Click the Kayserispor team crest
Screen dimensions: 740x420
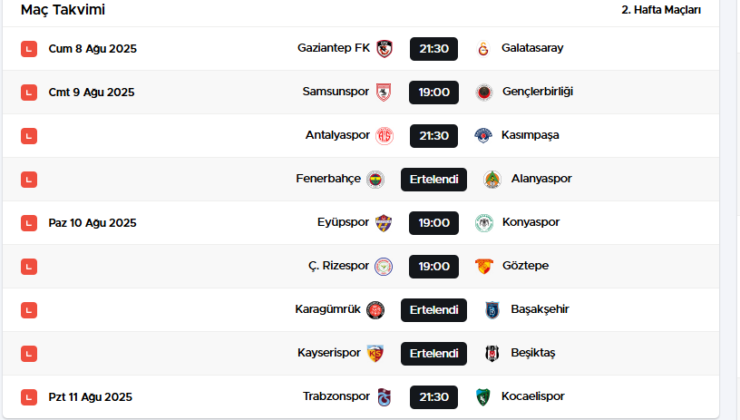point(375,354)
